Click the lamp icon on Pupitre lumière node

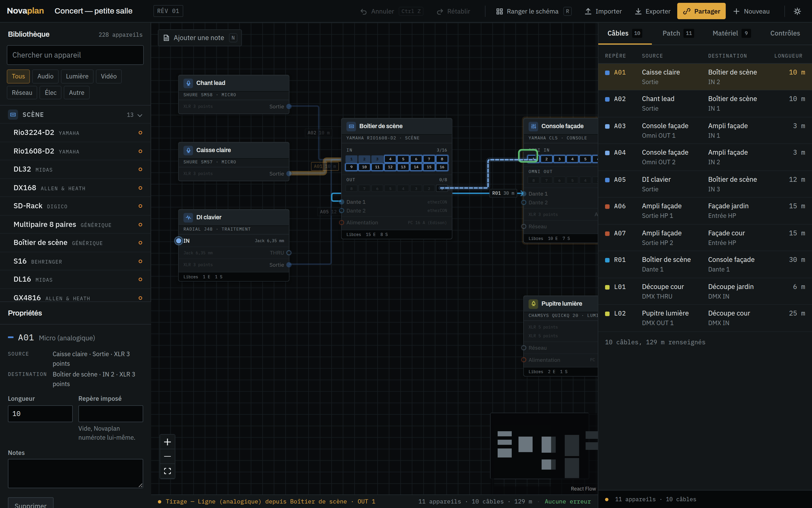coord(533,304)
